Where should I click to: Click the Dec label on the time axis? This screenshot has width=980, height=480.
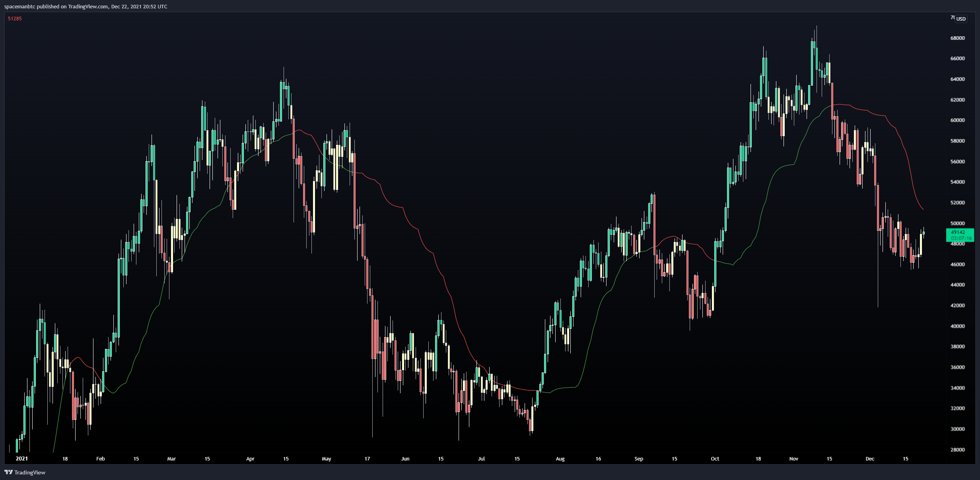[870, 459]
